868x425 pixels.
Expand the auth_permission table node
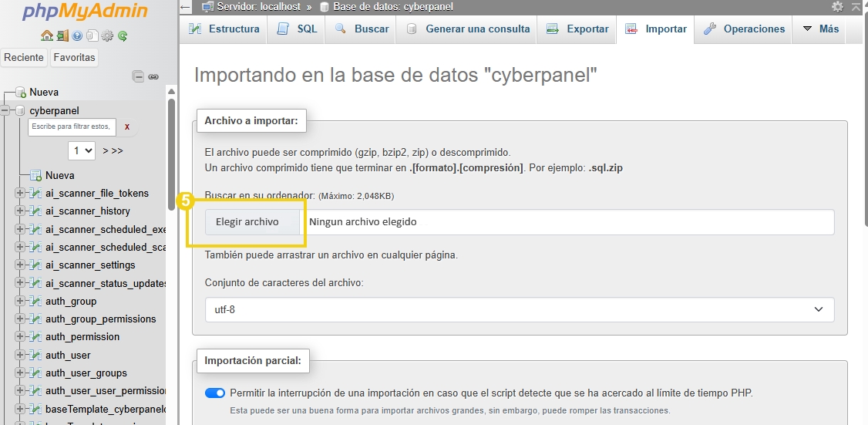[21, 337]
